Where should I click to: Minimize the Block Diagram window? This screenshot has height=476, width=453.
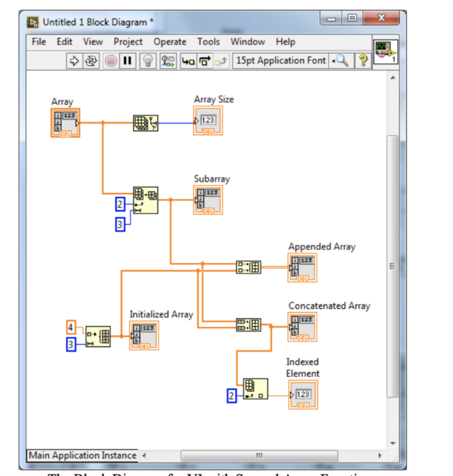tap(331, 19)
